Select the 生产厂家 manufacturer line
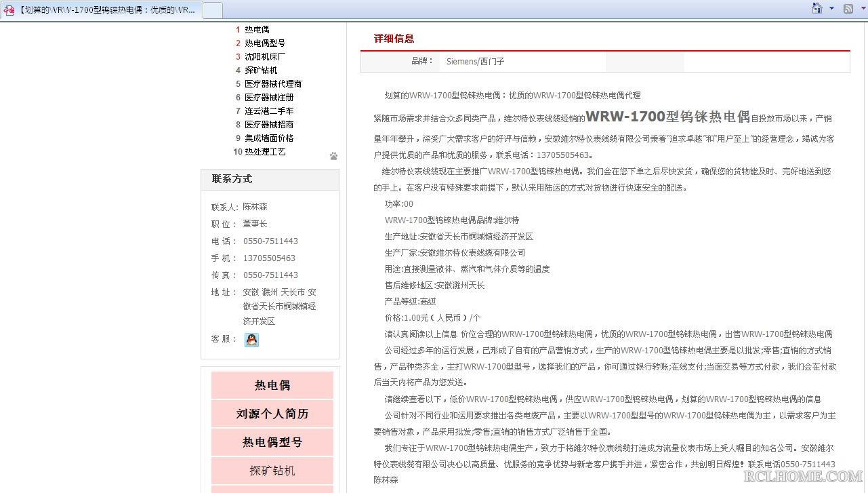868x493 pixels. coord(455,253)
